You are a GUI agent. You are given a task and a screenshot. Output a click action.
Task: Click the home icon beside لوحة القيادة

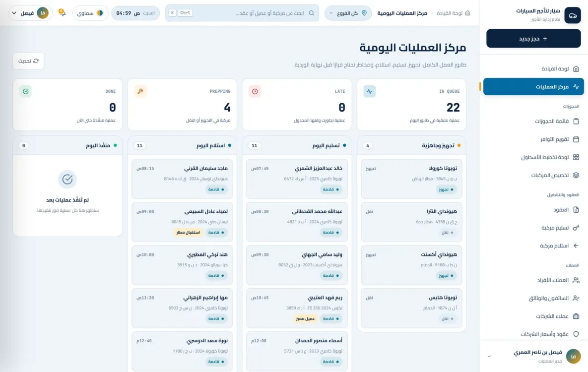pyautogui.click(x=576, y=68)
